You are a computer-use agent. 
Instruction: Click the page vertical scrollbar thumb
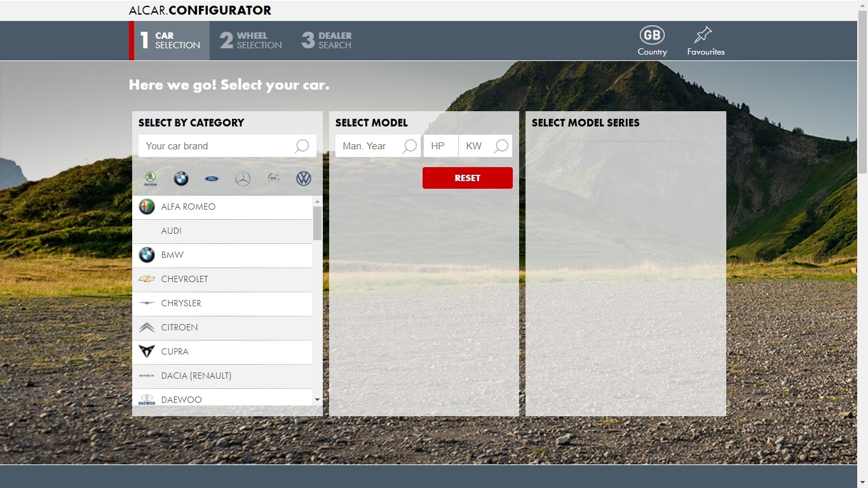coord(862,91)
